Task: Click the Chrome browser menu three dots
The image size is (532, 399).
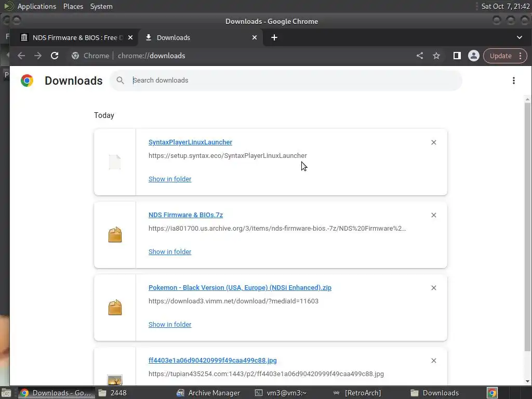Action: point(521,56)
